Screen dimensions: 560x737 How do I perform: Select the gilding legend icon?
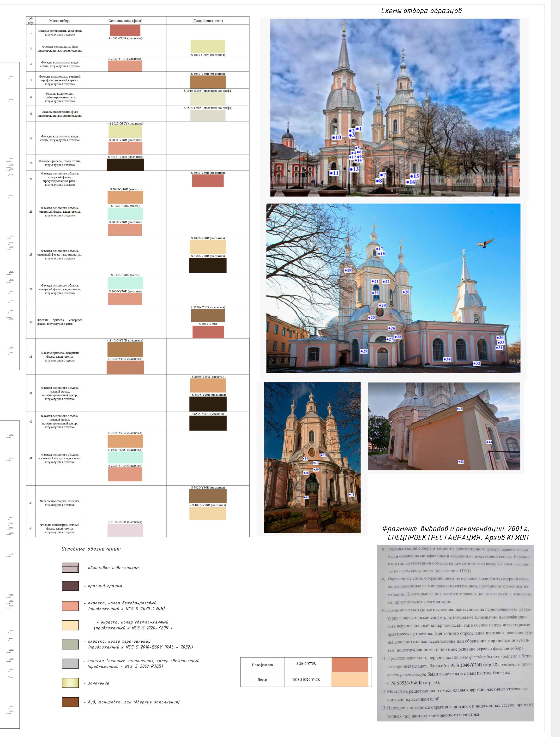[x=70, y=683]
